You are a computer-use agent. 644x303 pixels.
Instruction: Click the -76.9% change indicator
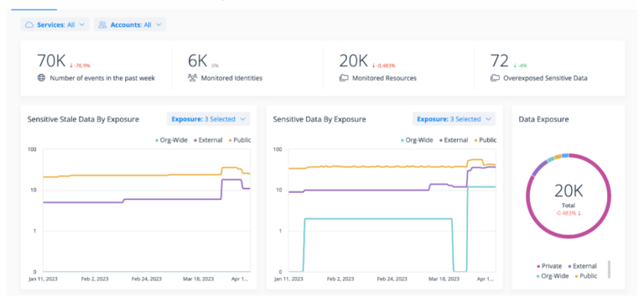coord(80,65)
